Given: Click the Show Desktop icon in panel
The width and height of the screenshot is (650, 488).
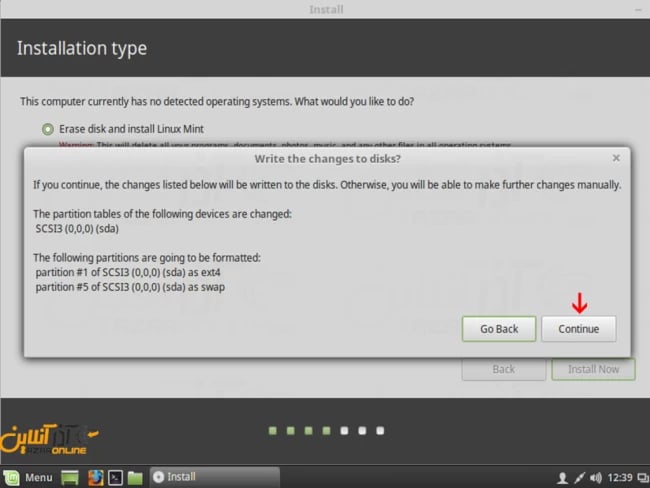Looking at the screenshot, I should (x=70, y=478).
